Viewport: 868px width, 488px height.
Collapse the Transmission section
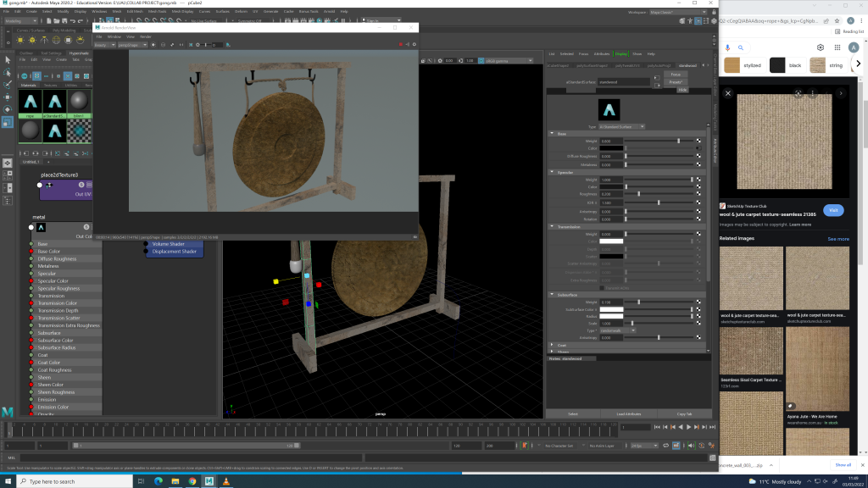(x=552, y=226)
